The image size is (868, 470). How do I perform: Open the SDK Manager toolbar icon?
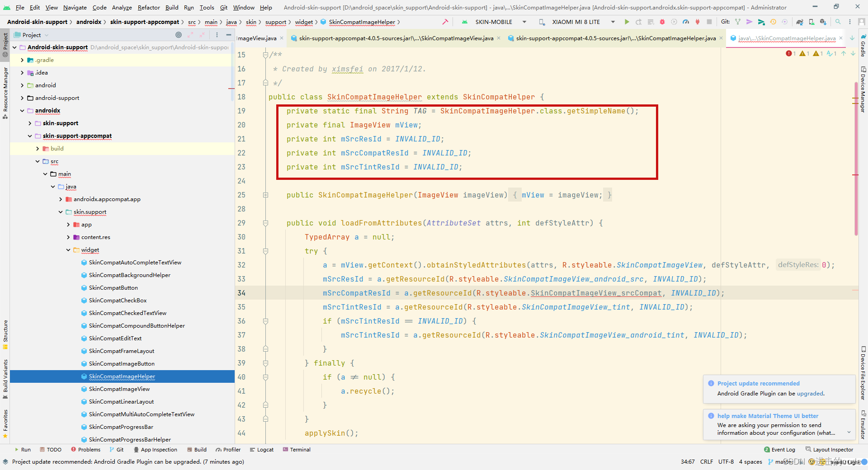point(823,22)
